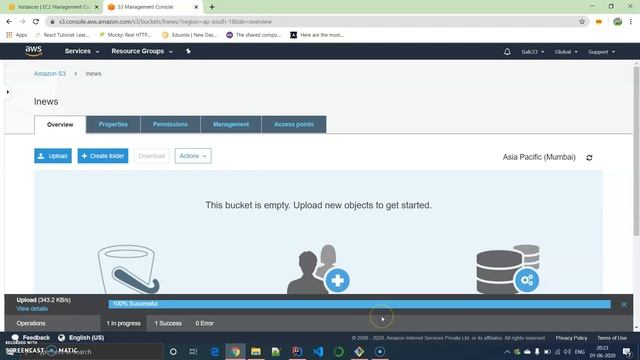Viewport: 640px width, 360px height.
Task: Open The shared compo... bookmark
Action: (x=254, y=35)
